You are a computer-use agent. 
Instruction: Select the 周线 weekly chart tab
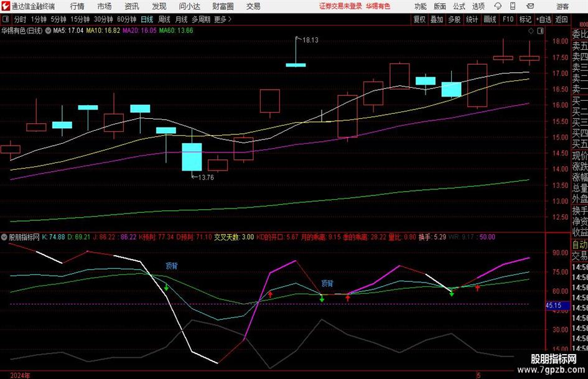tap(164, 19)
